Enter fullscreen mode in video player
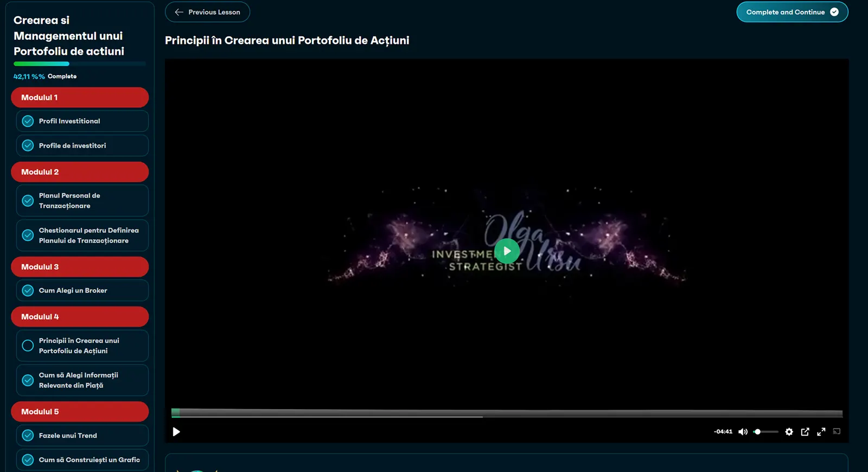This screenshot has width=868, height=472. tap(821, 432)
